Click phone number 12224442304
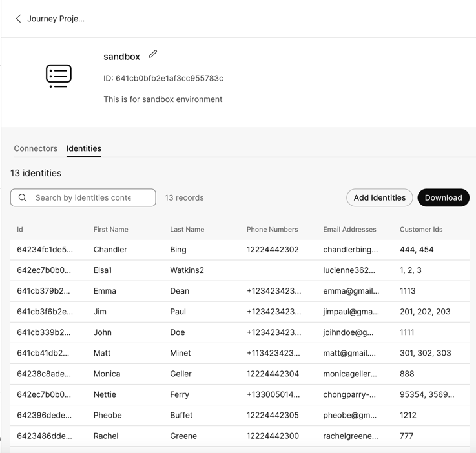 [x=273, y=374]
